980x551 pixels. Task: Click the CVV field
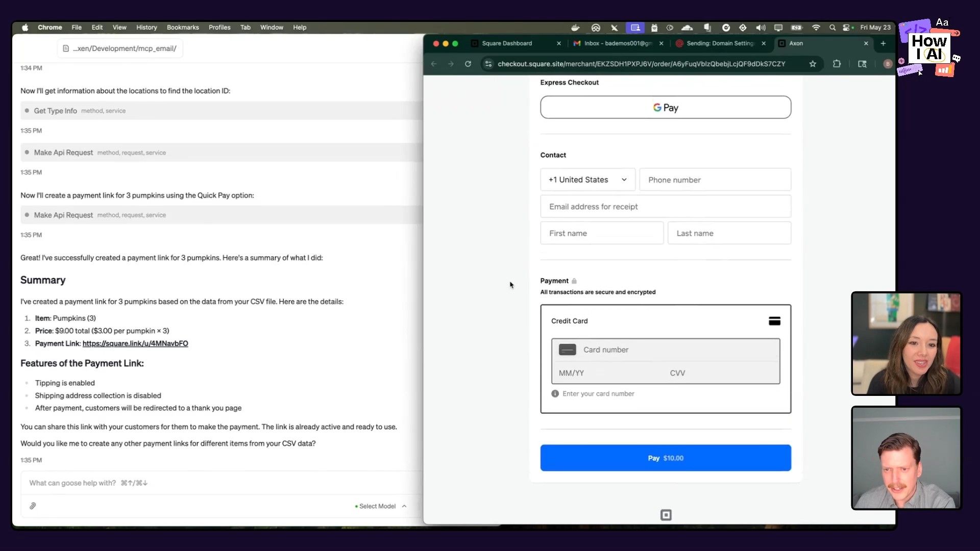(x=722, y=373)
